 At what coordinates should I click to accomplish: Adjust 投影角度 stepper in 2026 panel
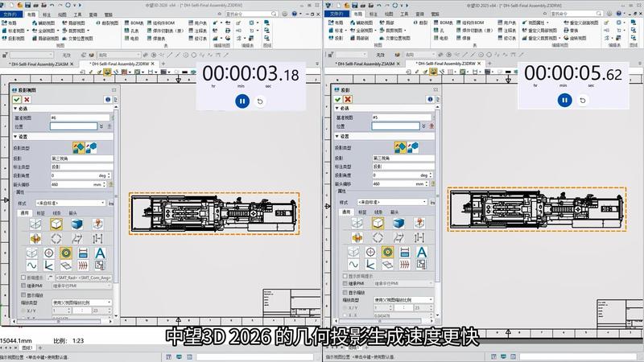coord(109,175)
